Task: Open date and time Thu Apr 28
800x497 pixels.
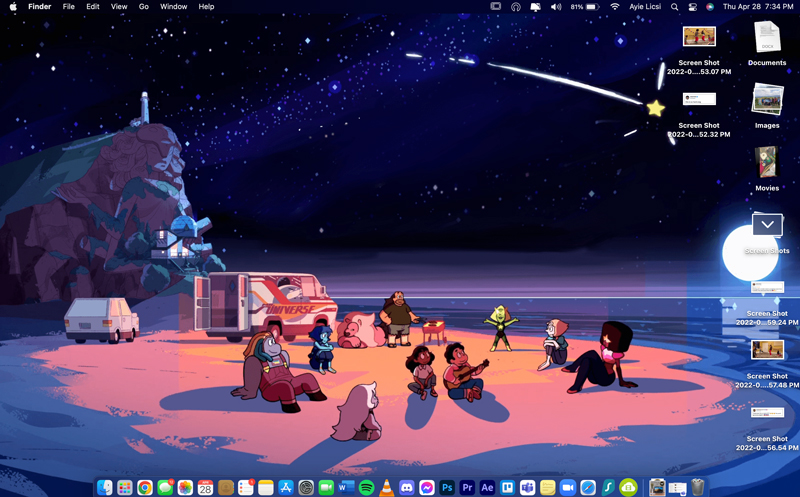Action: point(758,7)
